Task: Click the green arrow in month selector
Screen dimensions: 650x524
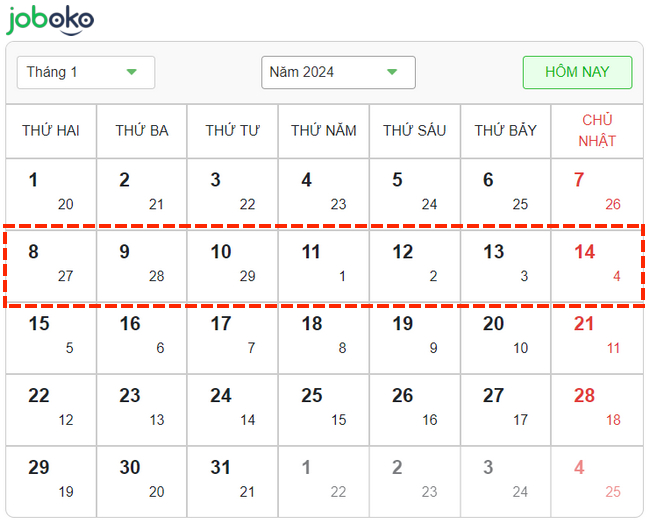Action: 132,72
